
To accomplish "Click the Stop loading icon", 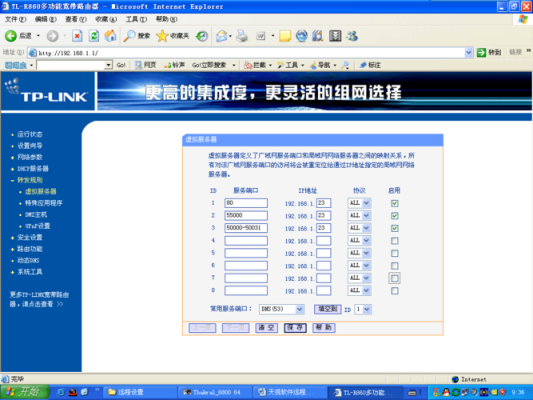I will (x=77, y=36).
